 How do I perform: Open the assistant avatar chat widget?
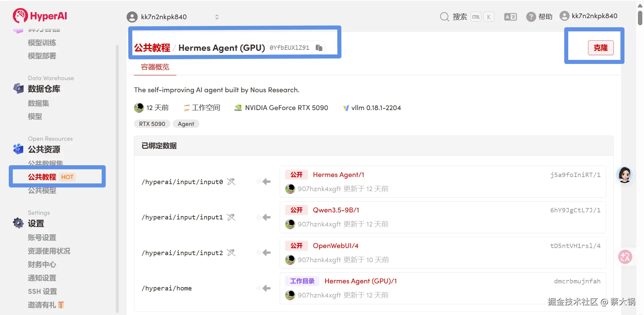(625, 175)
